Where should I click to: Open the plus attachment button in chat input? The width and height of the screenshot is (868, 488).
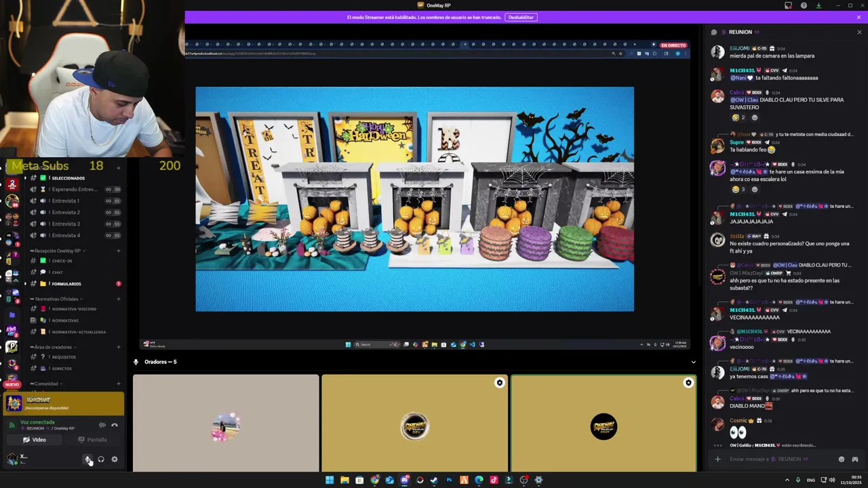pyautogui.click(x=717, y=459)
